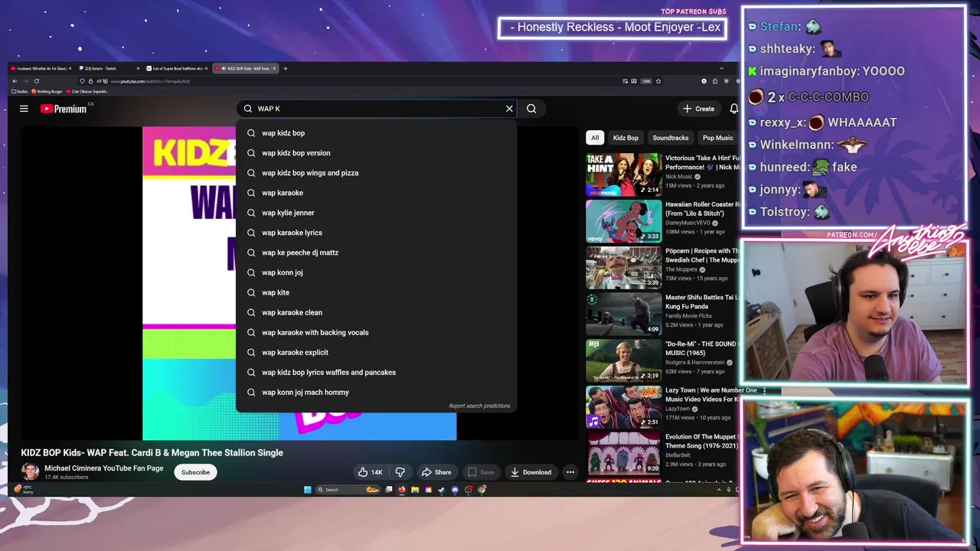
Task: Click the magnifier search submit button
Action: click(531, 109)
